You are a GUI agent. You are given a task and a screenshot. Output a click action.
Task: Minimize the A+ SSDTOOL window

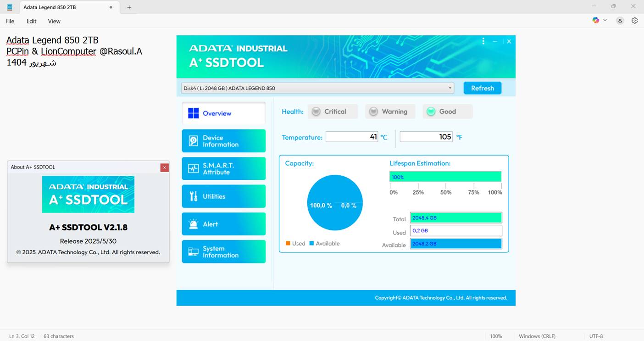495,41
